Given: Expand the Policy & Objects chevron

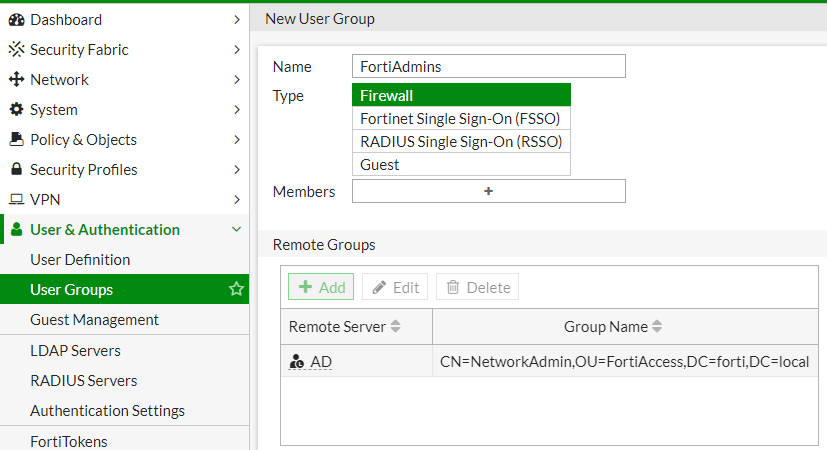Looking at the screenshot, I should pos(237,140).
